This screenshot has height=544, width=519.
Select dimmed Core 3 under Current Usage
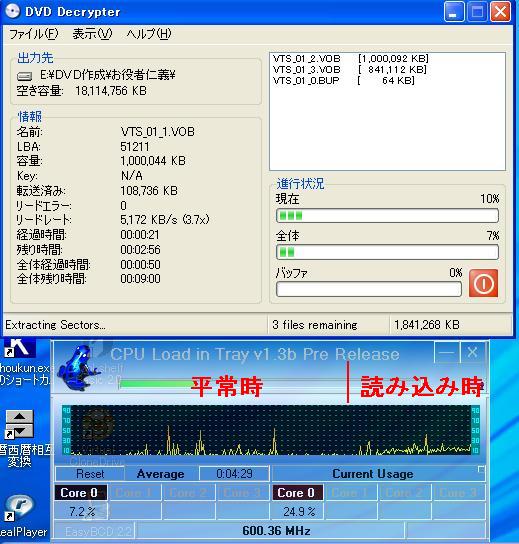459,493
